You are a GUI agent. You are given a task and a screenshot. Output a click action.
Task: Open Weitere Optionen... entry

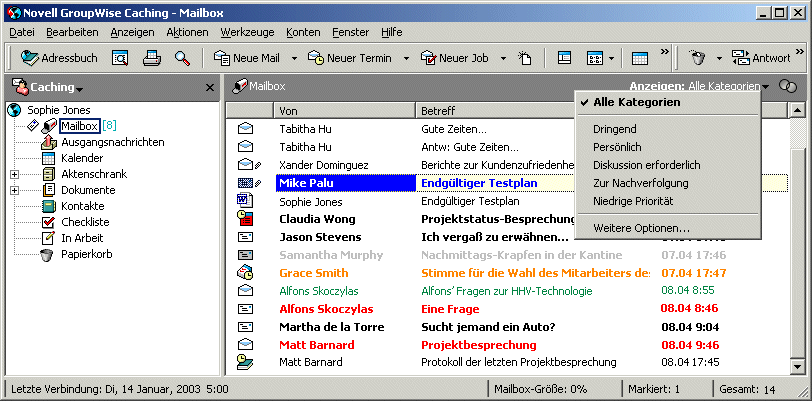(x=667, y=228)
